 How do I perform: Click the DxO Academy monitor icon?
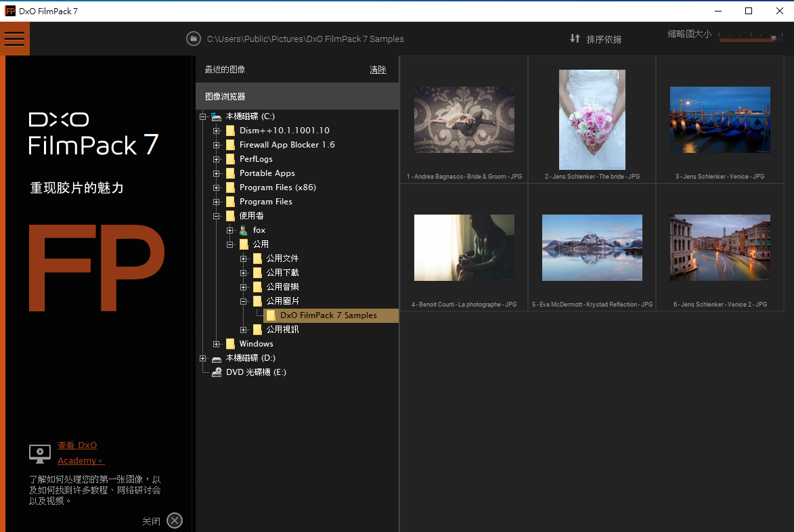[39, 453]
